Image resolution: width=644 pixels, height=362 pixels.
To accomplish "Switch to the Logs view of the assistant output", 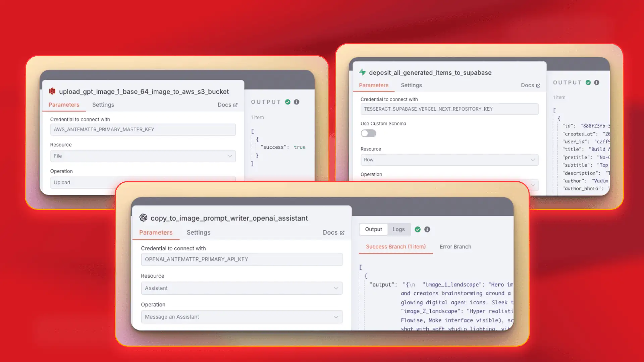I will tap(398, 229).
